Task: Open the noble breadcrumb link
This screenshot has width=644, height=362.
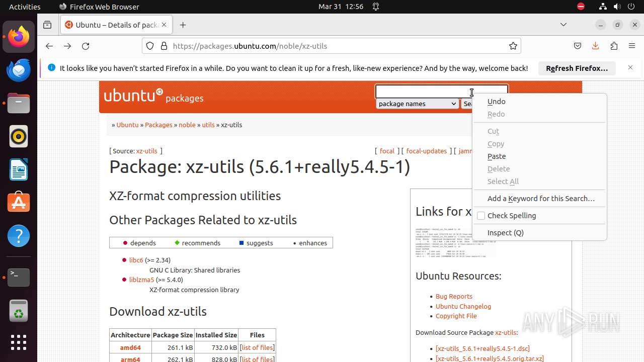Action: [x=187, y=125]
